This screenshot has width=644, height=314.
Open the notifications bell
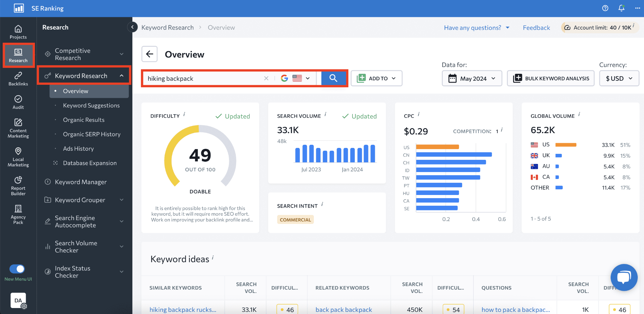coord(621,8)
